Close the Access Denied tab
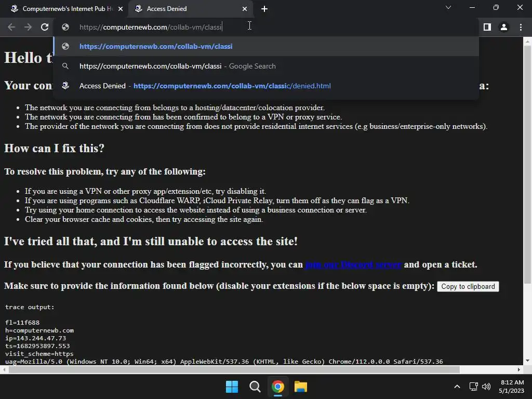This screenshot has width=532, height=399. tap(245, 9)
